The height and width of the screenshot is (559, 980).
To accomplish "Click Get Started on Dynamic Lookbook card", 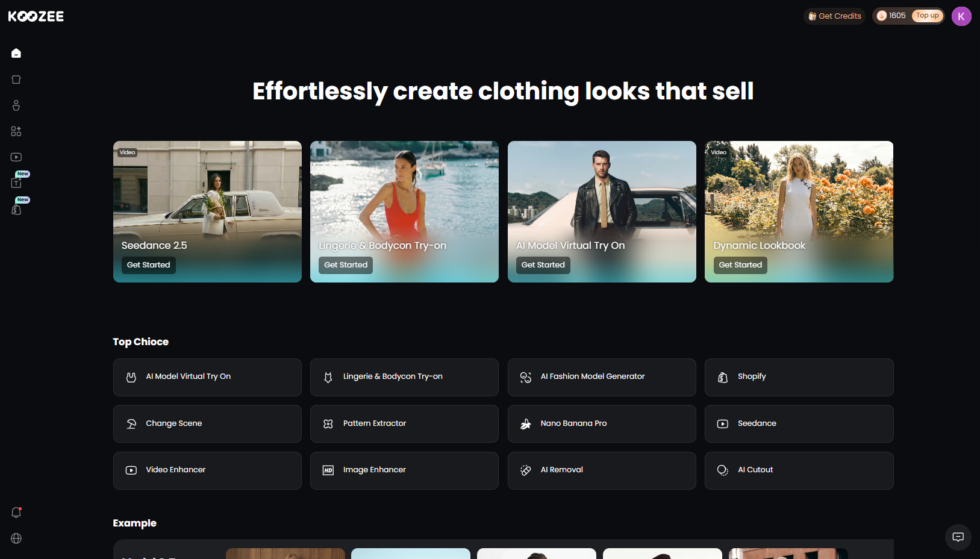I will pyautogui.click(x=740, y=265).
